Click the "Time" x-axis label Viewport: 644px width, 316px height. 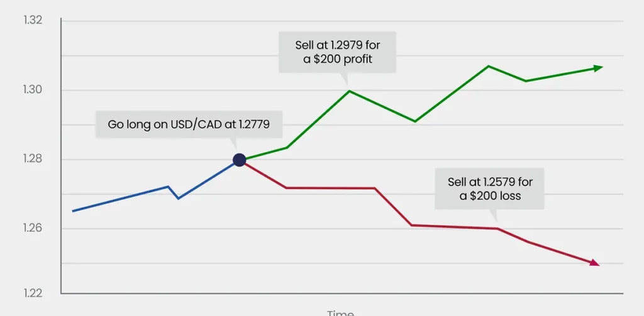pyautogui.click(x=340, y=312)
